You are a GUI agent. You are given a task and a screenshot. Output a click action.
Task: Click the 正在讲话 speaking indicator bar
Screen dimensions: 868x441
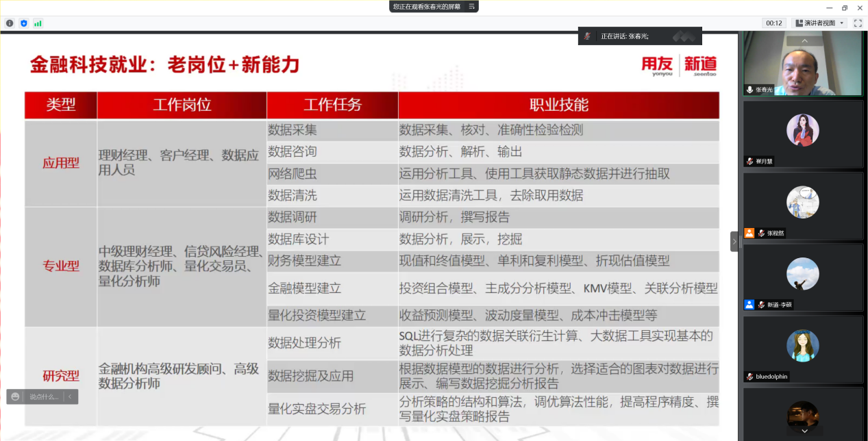pyautogui.click(x=639, y=36)
